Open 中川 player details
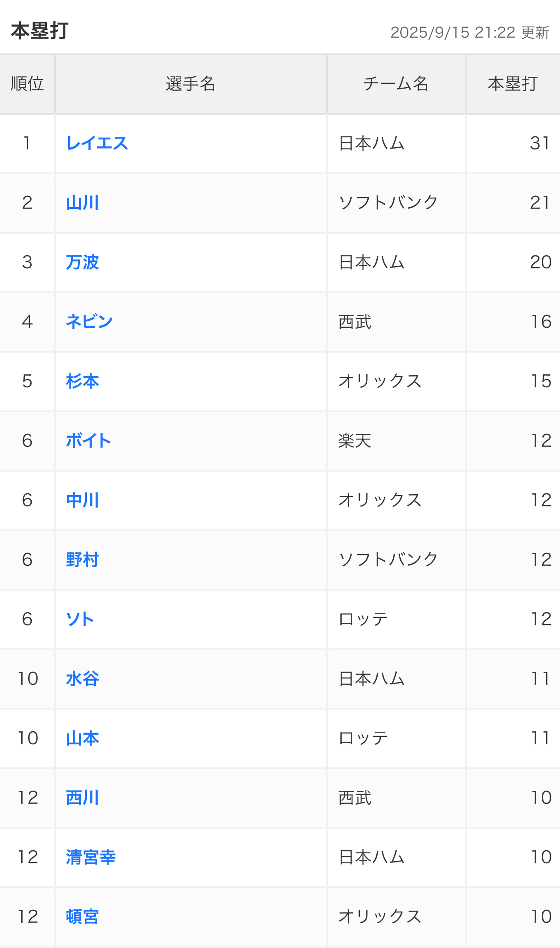This screenshot has height=948, width=560. pos(82,500)
